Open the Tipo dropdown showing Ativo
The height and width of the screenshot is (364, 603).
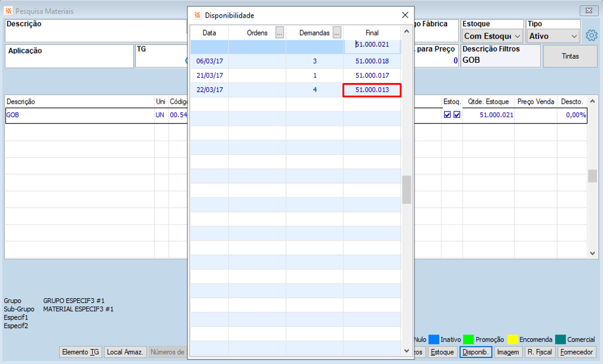[x=553, y=36]
